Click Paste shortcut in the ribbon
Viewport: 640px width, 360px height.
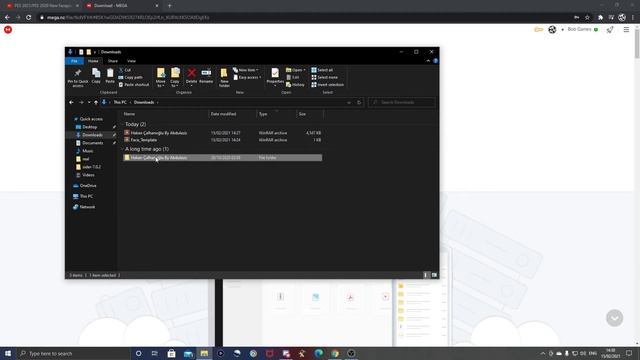pos(134,84)
